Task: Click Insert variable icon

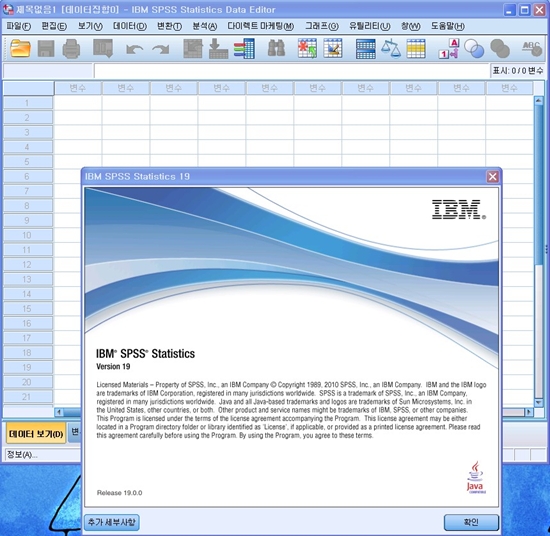Action: coord(333,48)
